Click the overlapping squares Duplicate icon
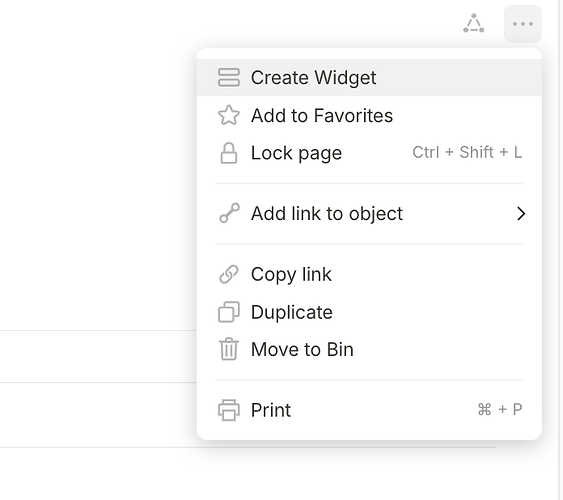The width and height of the screenshot is (563, 500). click(x=229, y=312)
